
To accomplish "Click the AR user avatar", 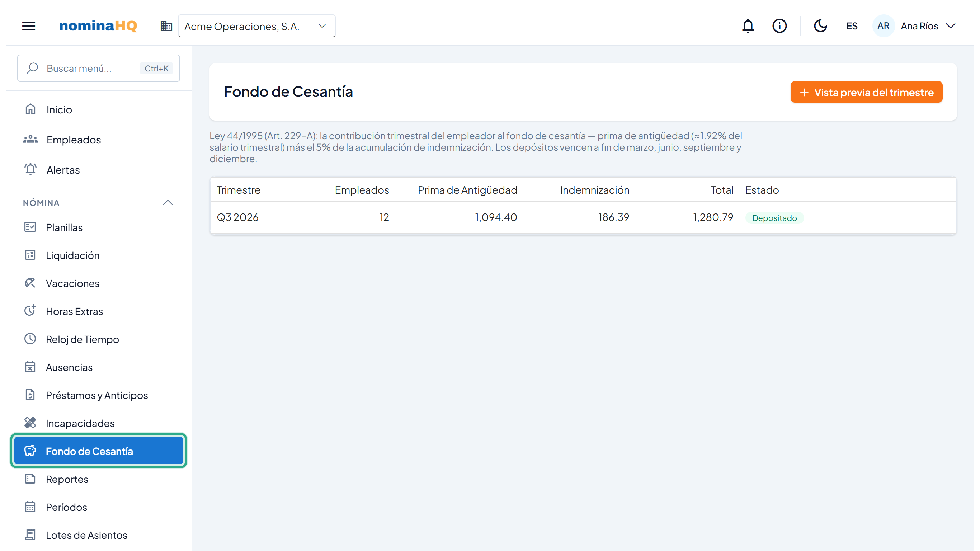I will click(x=883, y=26).
